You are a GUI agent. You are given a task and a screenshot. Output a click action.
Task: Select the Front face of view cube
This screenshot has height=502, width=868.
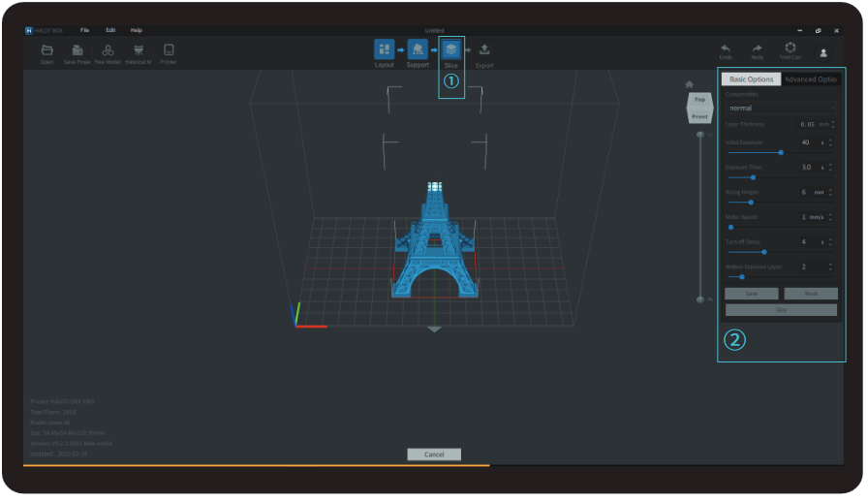tap(699, 116)
